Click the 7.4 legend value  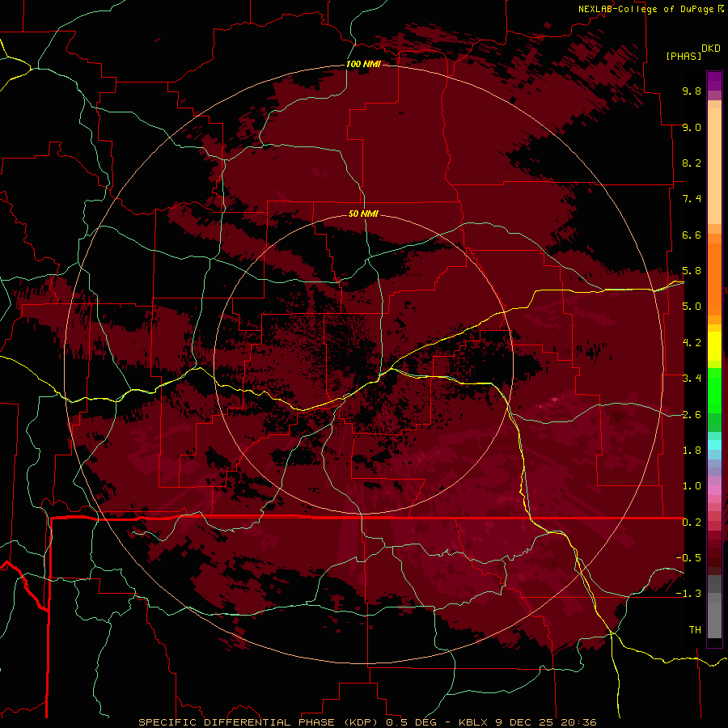point(692,199)
